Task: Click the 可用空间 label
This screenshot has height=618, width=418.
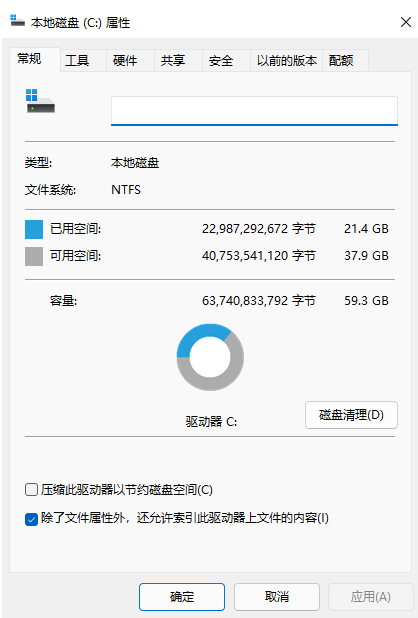Action: coord(76,256)
